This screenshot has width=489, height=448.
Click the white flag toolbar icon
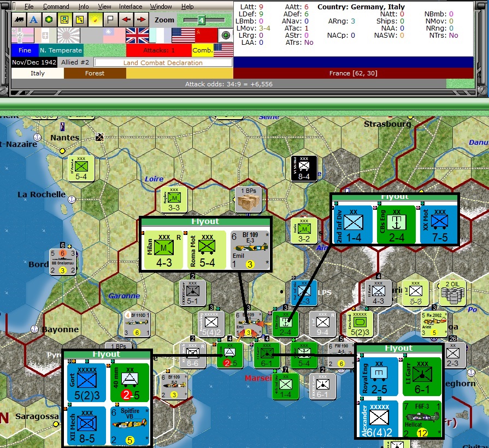[x=110, y=20]
